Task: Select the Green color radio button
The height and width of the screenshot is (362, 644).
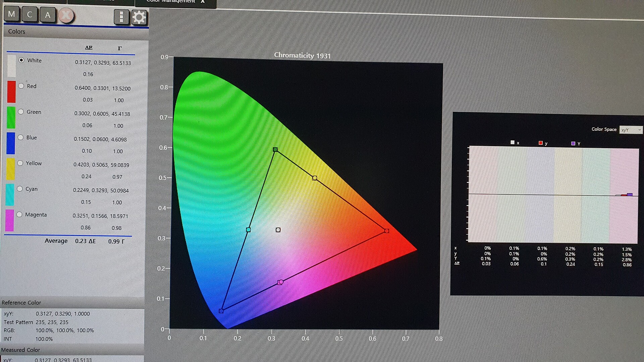Action: tap(21, 112)
